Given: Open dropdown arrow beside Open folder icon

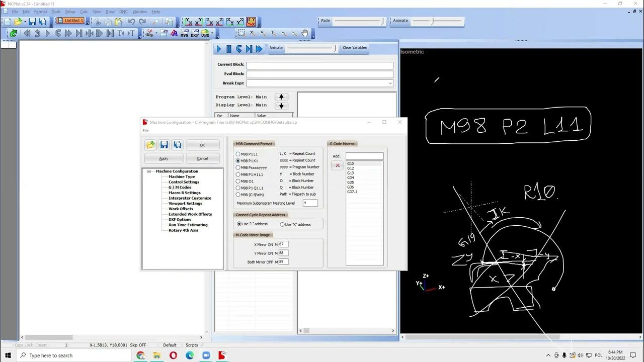Looking at the screenshot, I should (x=24, y=22).
